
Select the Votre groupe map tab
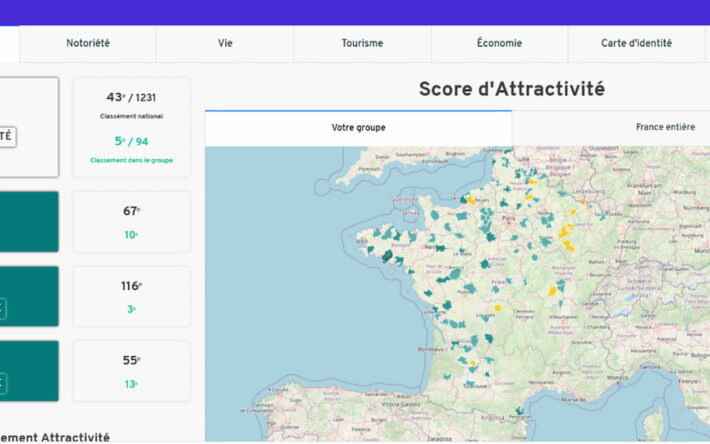point(358,128)
